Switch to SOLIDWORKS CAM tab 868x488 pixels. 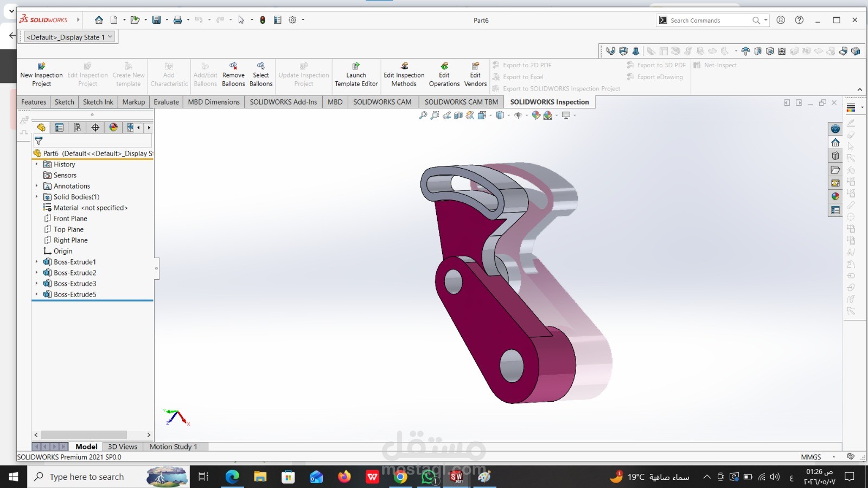point(382,102)
